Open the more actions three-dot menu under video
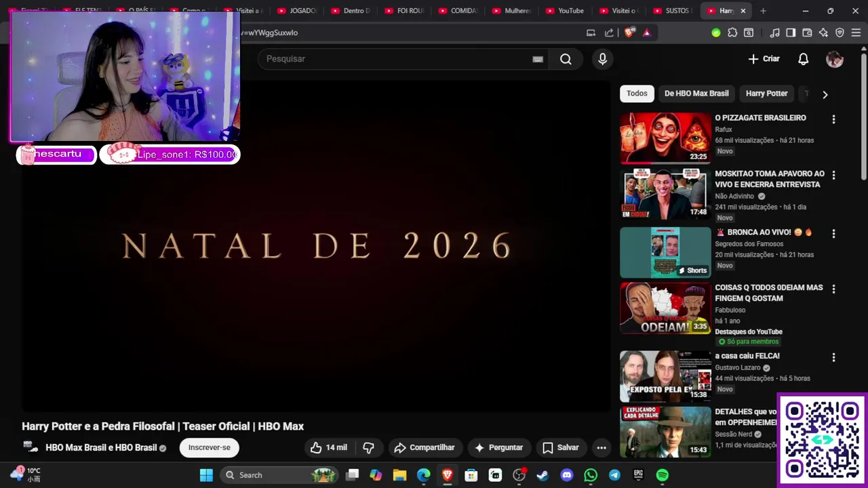 tap(601, 447)
